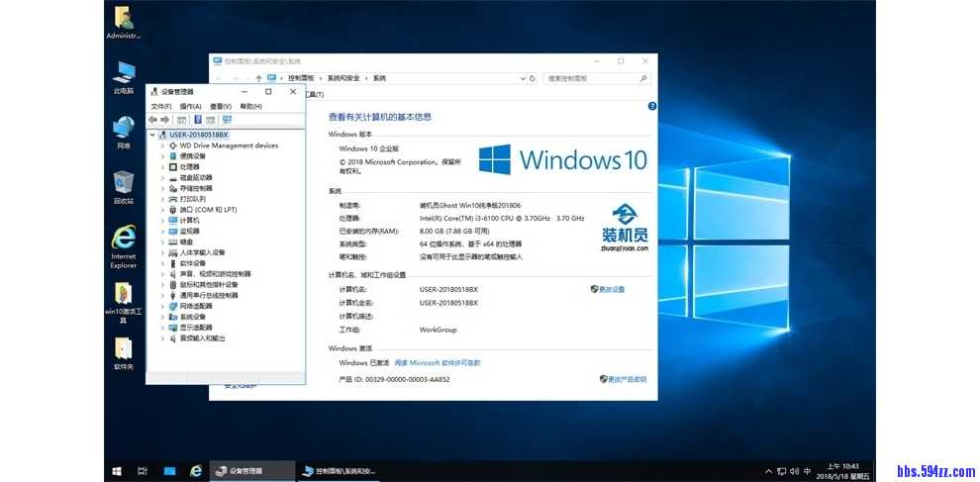Image resolution: width=980 pixels, height=482 pixels.
Task: Expand the 处理器 (Processors) tree node
Action: (162, 166)
